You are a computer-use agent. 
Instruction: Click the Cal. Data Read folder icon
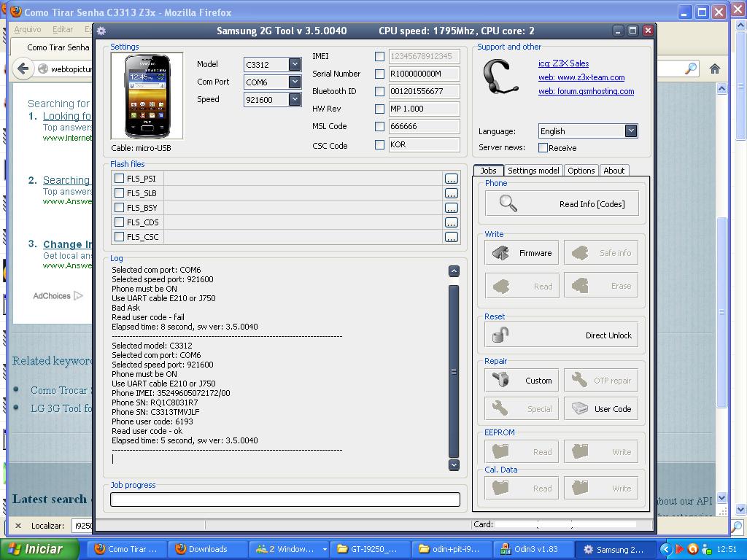[500, 488]
